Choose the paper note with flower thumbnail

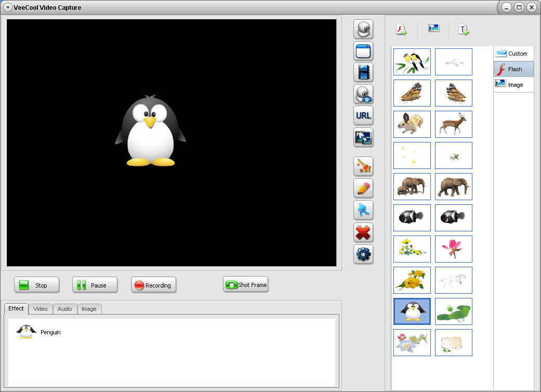coord(453,343)
